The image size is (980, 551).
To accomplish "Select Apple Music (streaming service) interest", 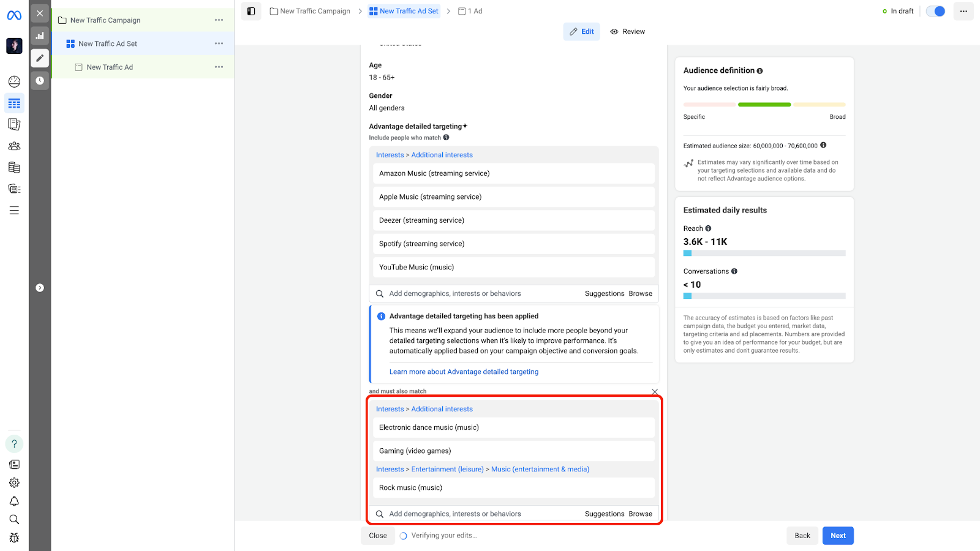I will 514,197.
